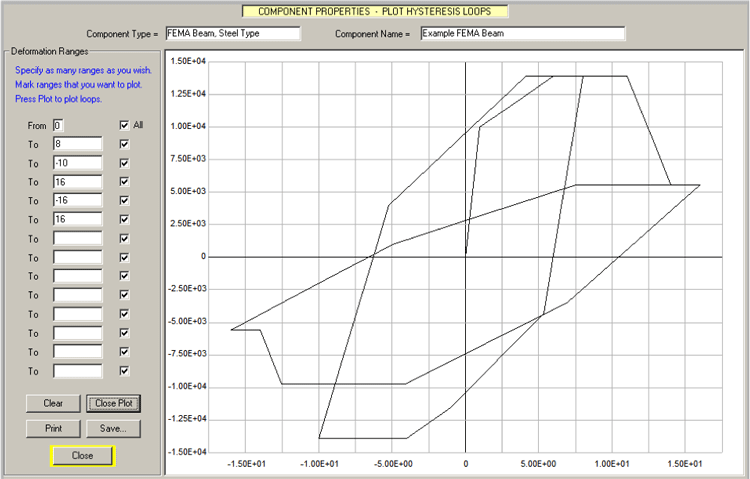Toggle checkbox beside the first empty To field
The height and width of the screenshot is (479, 750).
pos(124,238)
